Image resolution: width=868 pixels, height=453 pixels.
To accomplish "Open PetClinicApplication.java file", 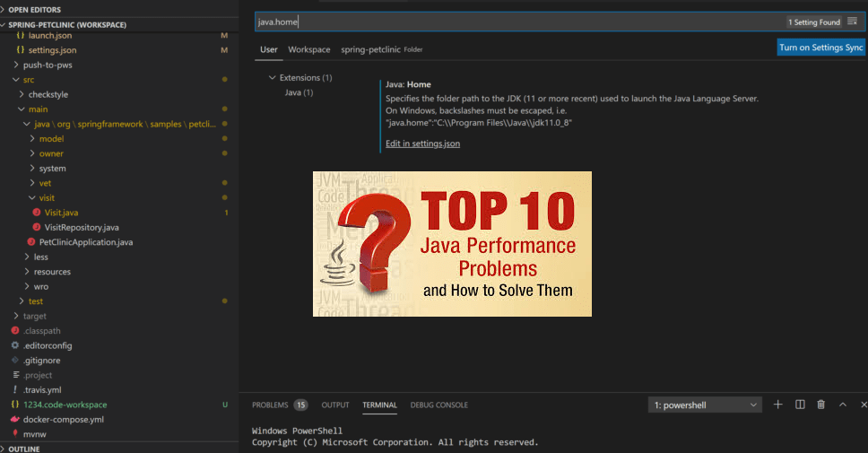I will (x=86, y=242).
